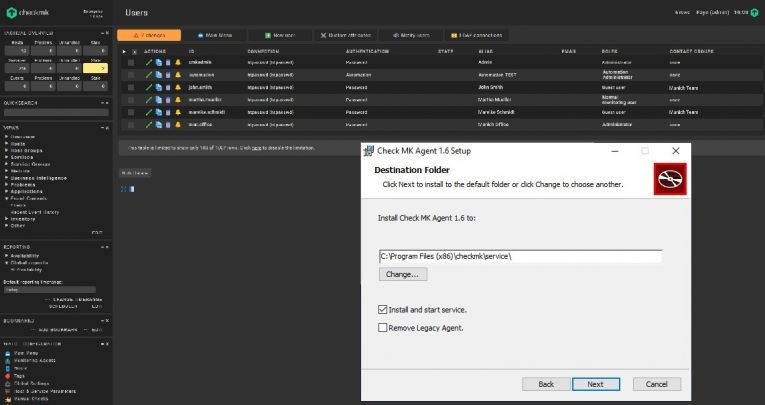The height and width of the screenshot is (405, 765).
Task: Clone the cmkadmin user
Action: coord(159,62)
